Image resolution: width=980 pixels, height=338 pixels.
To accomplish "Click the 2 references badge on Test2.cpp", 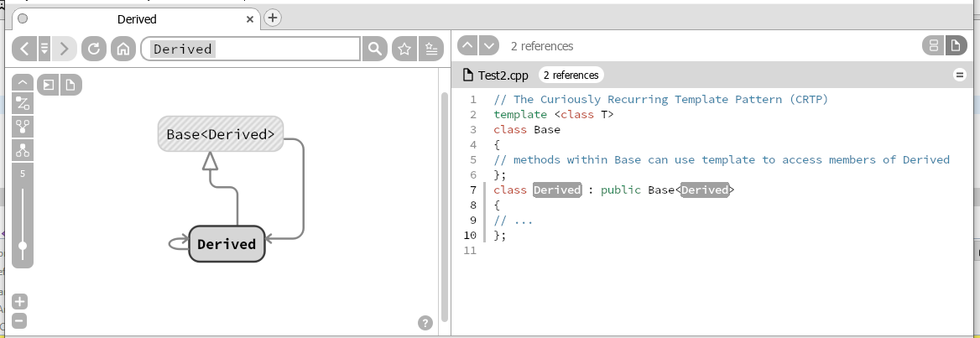I will pos(571,75).
